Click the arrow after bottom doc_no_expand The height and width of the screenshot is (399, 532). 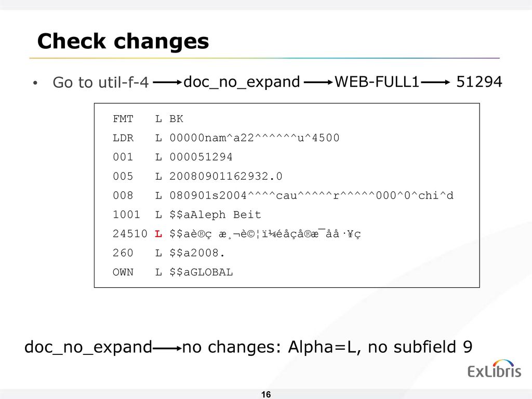pyautogui.click(x=167, y=348)
